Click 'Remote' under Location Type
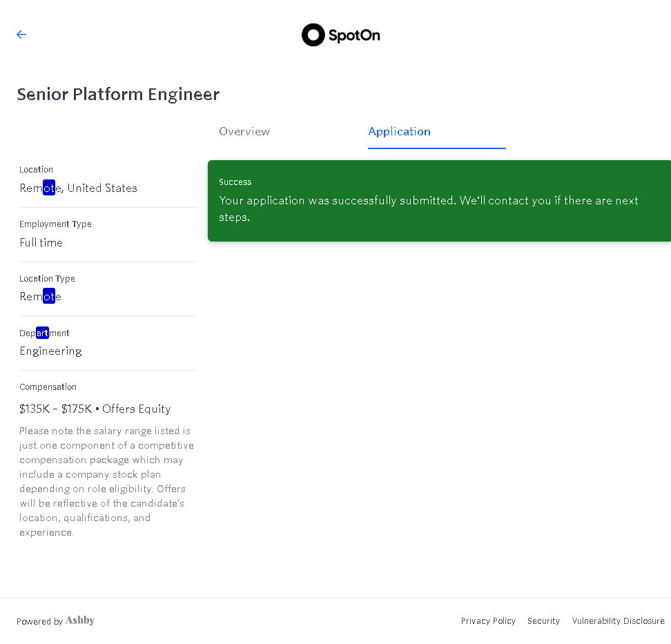The height and width of the screenshot is (644, 671). pos(40,297)
